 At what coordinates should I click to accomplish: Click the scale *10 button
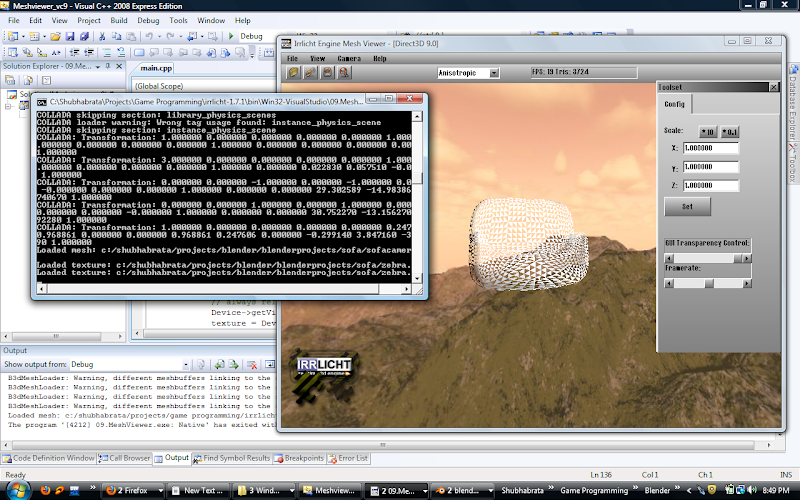point(707,131)
